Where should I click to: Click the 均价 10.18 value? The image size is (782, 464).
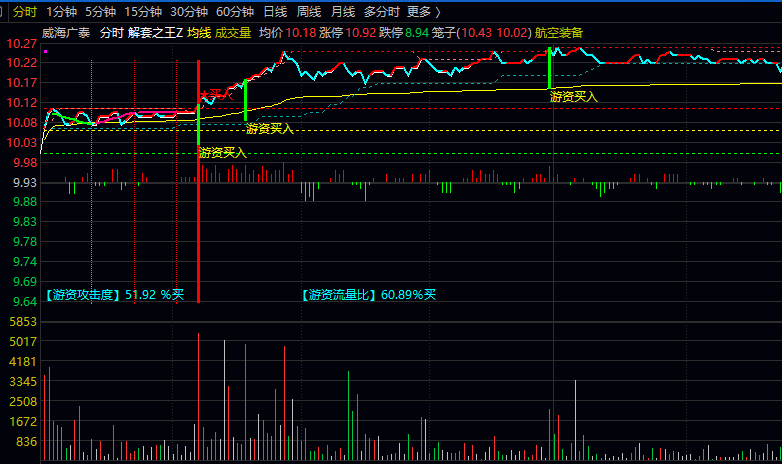coord(288,33)
